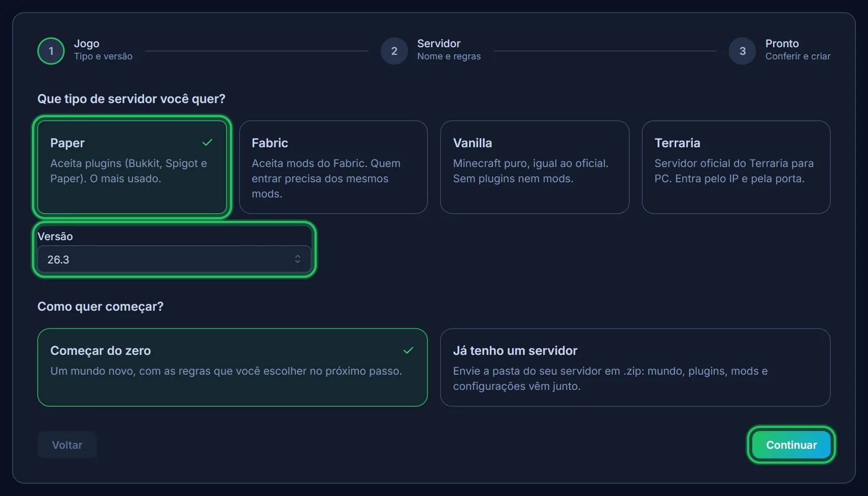
Task: Click the step 1 circle icon
Action: [51, 51]
